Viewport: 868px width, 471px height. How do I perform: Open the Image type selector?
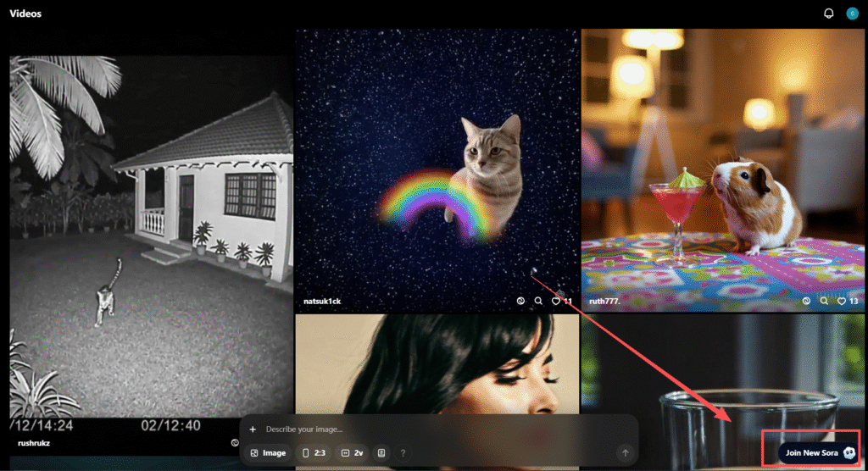point(268,453)
